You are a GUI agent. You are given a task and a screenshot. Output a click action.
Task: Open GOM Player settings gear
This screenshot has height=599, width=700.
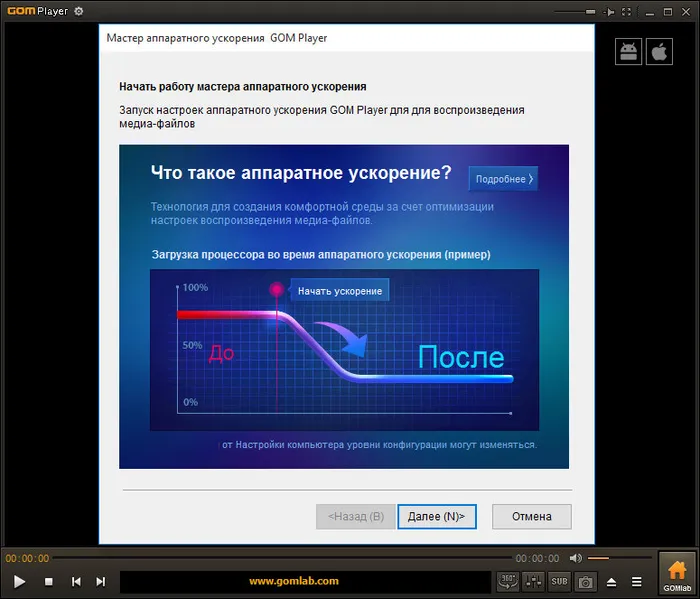pyautogui.click(x=79, y=11)
